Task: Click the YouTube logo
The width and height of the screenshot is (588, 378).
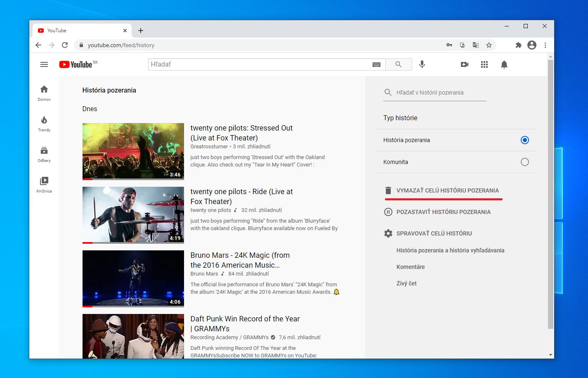Action: tap(76, 64)
